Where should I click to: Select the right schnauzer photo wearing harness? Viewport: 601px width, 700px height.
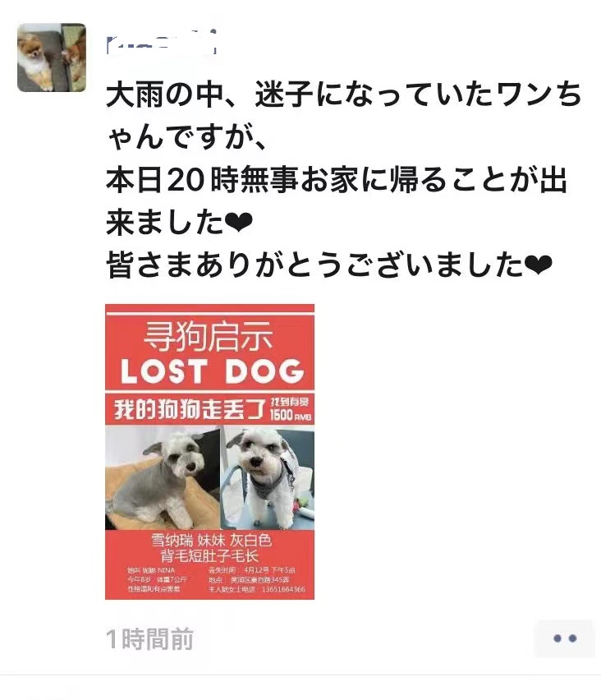pos(268,477)
